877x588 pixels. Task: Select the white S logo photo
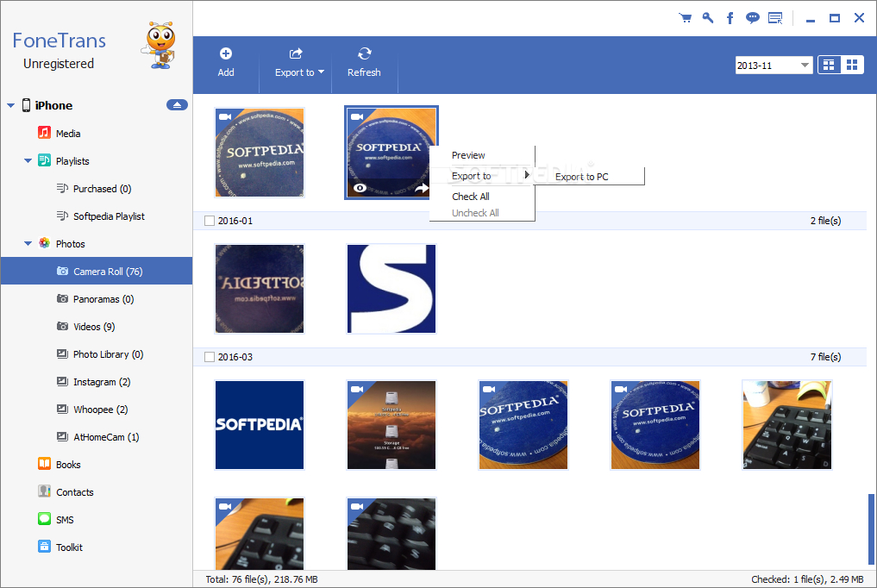[392, 289]
